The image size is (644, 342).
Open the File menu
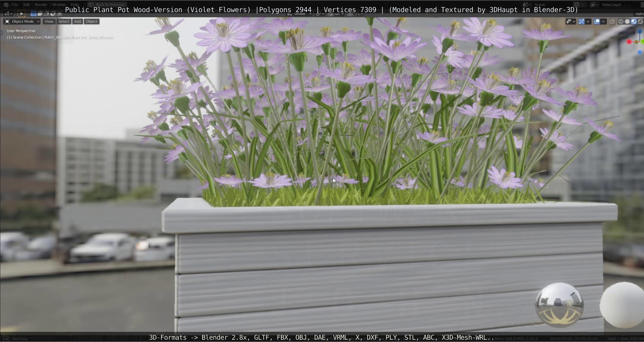pos(15,5)
